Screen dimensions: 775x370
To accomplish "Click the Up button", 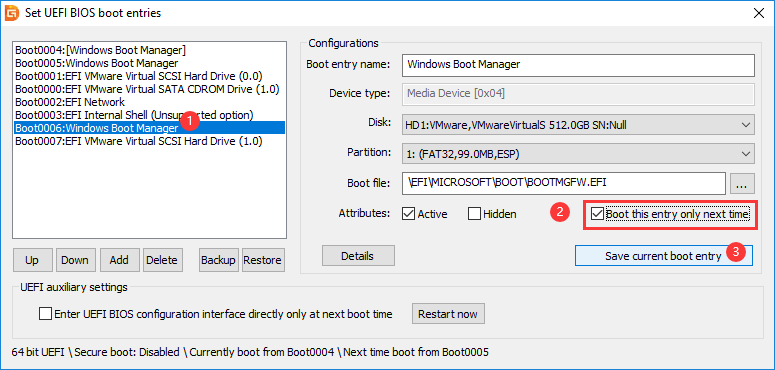I will point(32,260).
